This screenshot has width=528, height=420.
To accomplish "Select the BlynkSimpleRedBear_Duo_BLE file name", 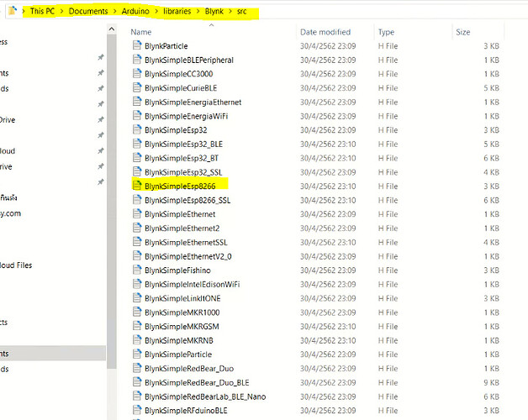I will coord(197,383).
